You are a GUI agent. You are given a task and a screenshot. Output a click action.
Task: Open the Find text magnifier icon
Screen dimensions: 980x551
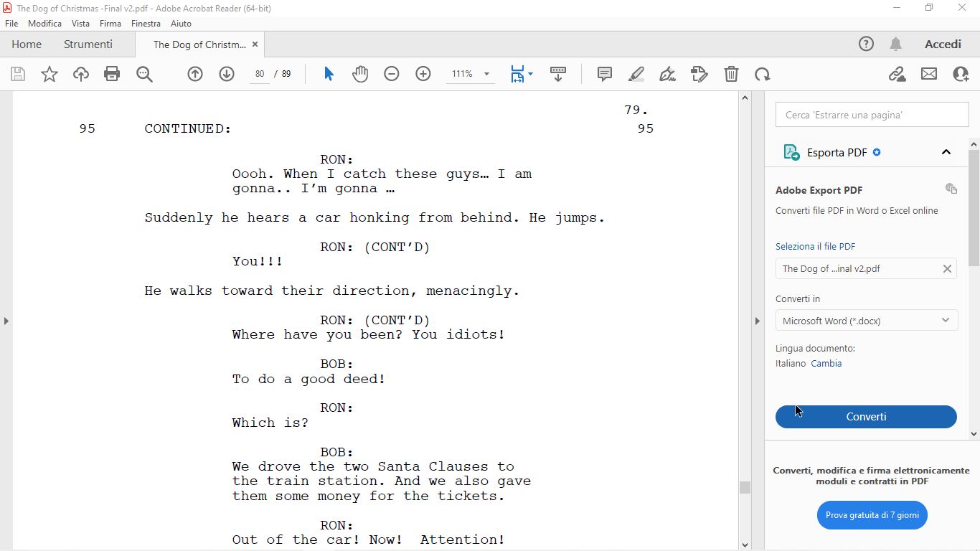[x=144, y=74]
